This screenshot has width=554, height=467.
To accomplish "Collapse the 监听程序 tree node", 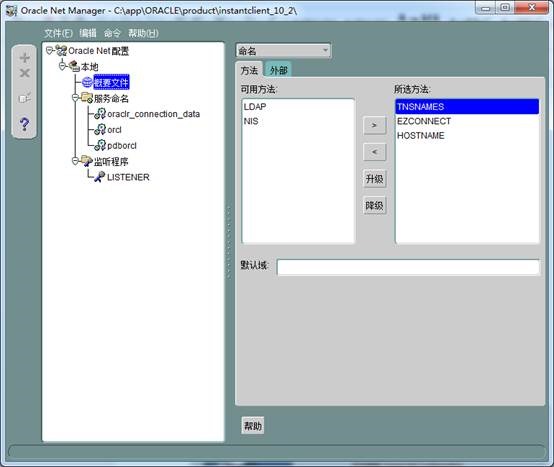I will pos(75,161).
